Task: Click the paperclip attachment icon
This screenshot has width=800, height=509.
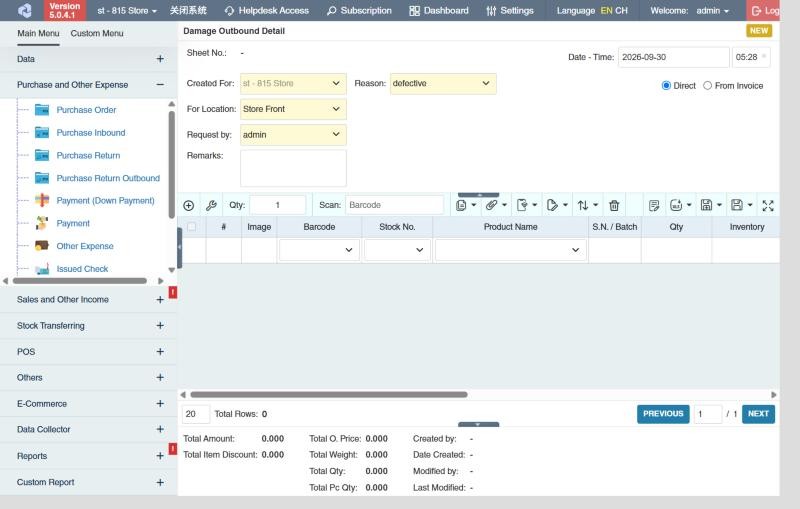Action: click(x=491, y=205)
